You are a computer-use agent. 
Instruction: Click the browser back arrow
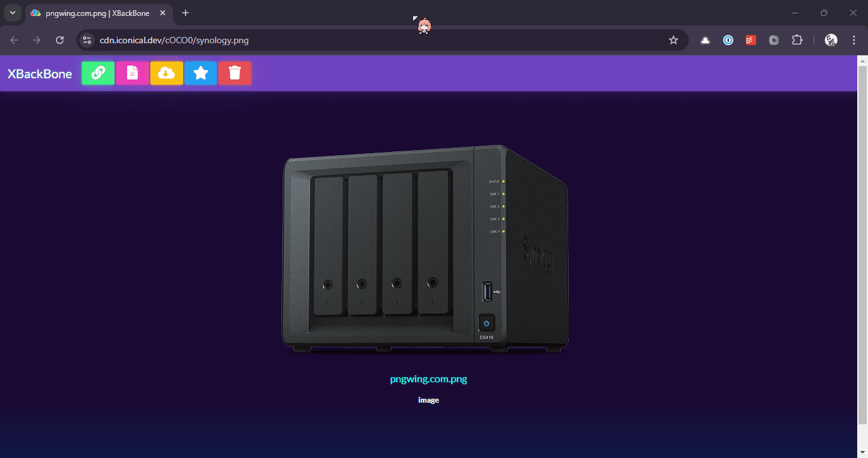(x=14, y=40)
